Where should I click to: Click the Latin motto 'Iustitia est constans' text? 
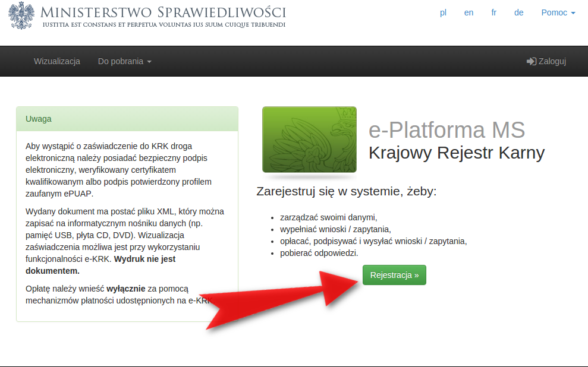tap(164, 25)
